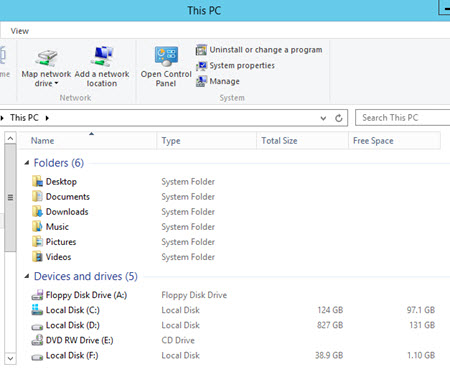Select the Floppy Disk Drive (A:) icon
Viewport: 450px width, 372px height.
tap(37, 295)
